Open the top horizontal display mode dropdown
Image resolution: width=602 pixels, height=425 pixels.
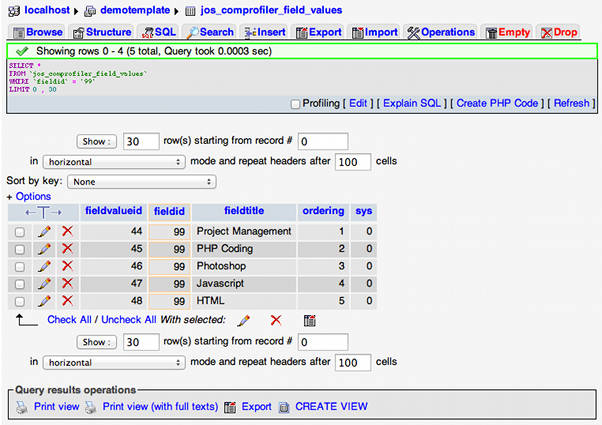tap(115, 161)
